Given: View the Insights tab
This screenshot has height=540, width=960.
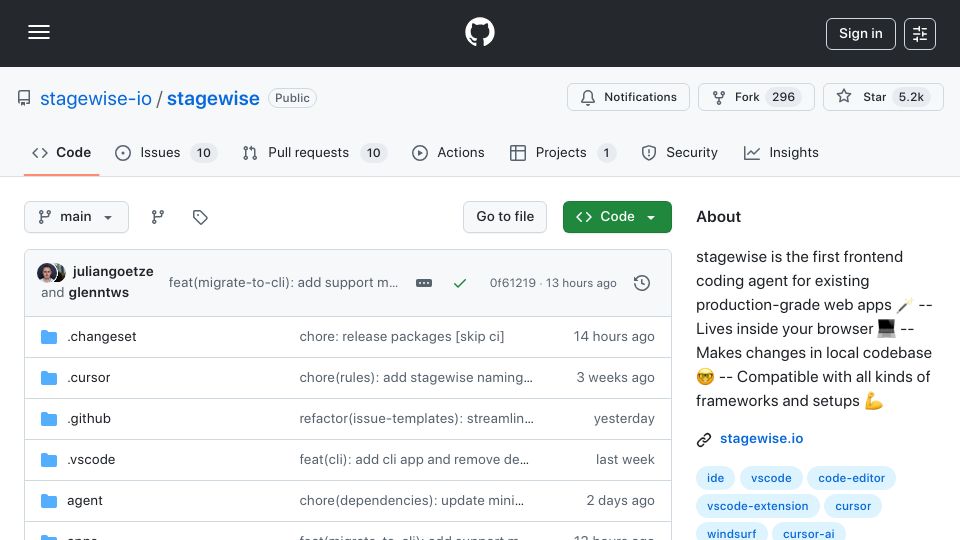Looking at the screenshot, I should pyautogui.click(x=781, y=152).
